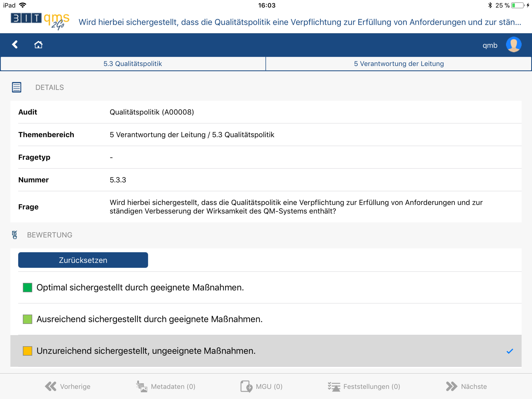Click the orange color swatch
The image size is (532, 399).
(27, 351)
